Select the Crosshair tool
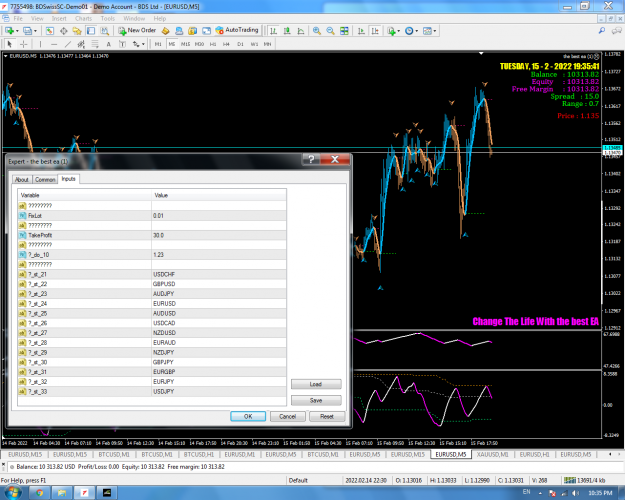 pos(24,44)
